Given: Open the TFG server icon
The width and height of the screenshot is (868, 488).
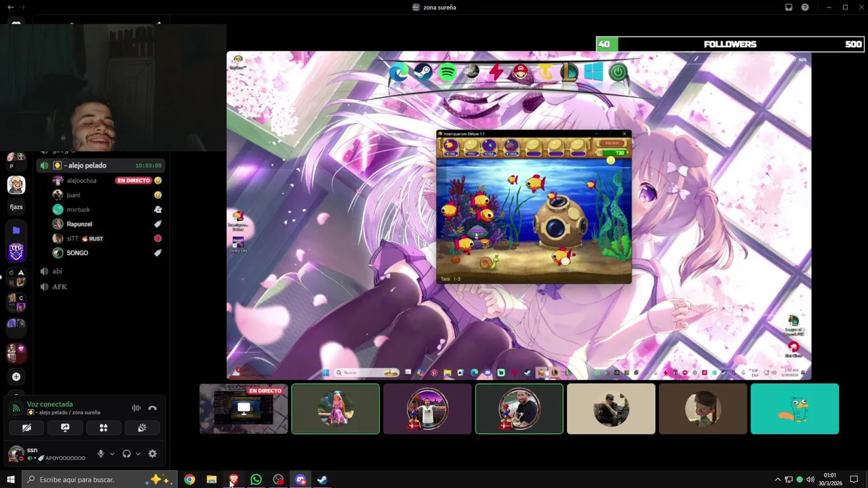Looking at the screenshot, I should pyautogui.click(x=16, y=252).
